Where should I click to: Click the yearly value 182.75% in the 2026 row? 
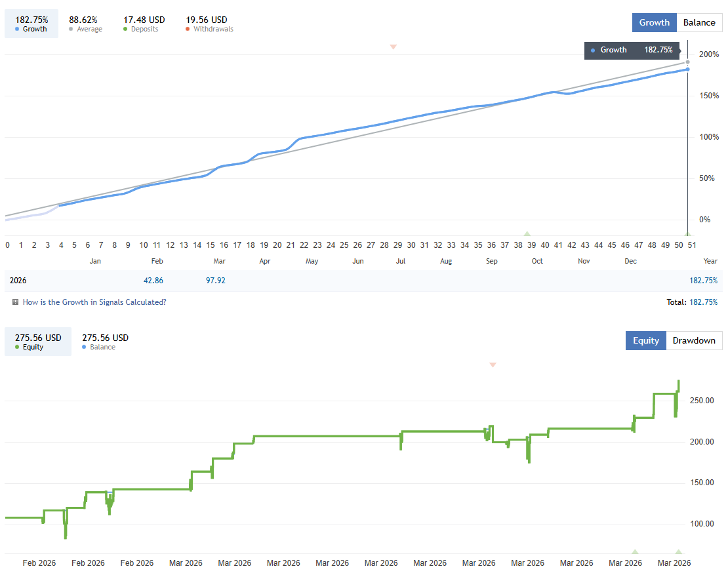coord(703,281)
